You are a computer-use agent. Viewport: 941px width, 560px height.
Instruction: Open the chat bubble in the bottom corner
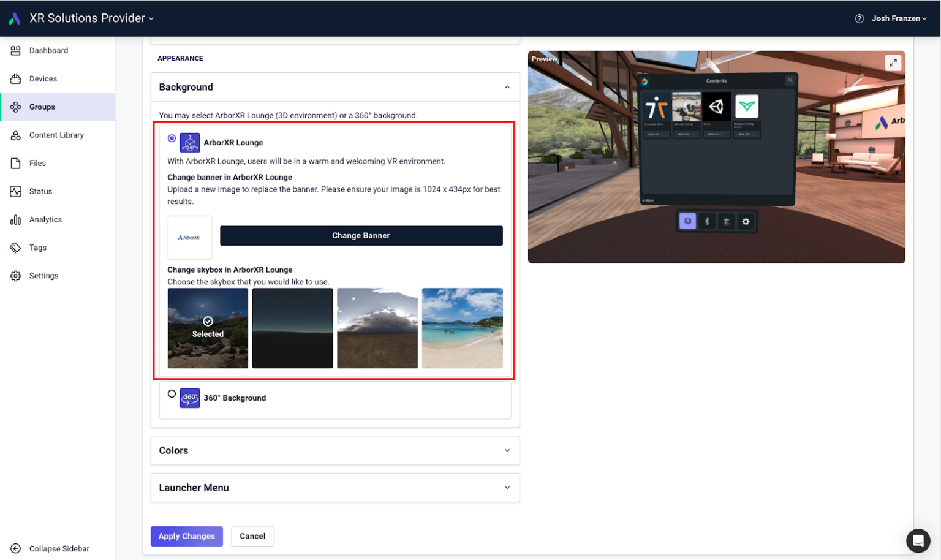click(918, 540)
